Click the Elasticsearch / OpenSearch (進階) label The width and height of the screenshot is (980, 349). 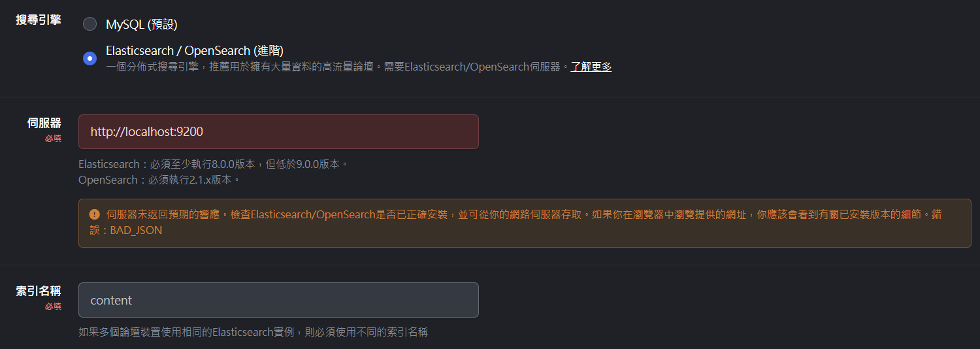point(194,50)
